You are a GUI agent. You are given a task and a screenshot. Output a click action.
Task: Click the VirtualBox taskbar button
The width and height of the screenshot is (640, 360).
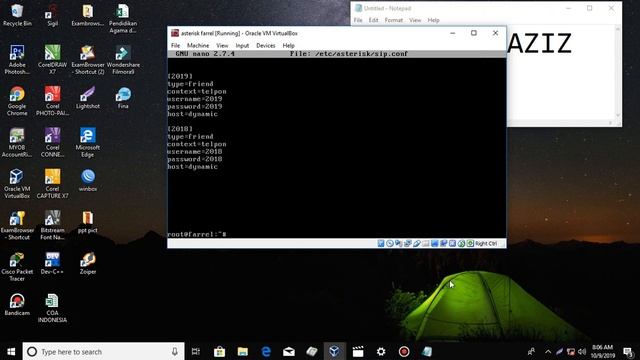click(x=334, y=351)
